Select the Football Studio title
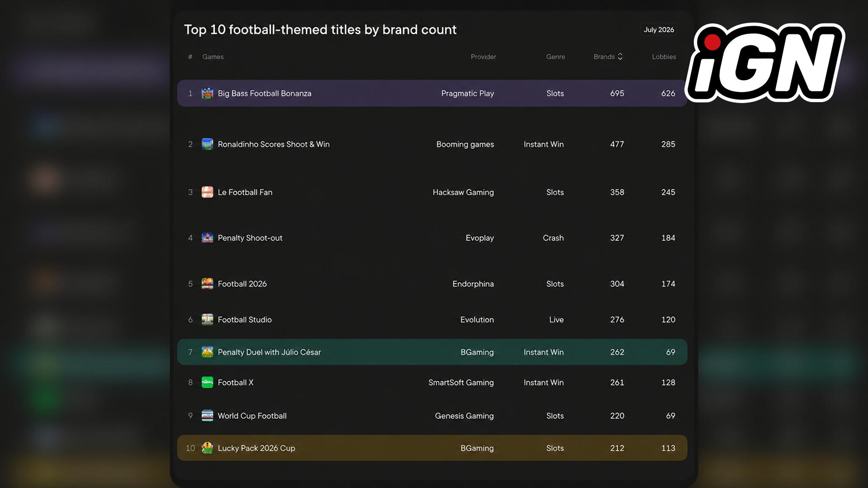Image resolution: width=868 pixels, height=488 pixels. click(x=245, y=319)
